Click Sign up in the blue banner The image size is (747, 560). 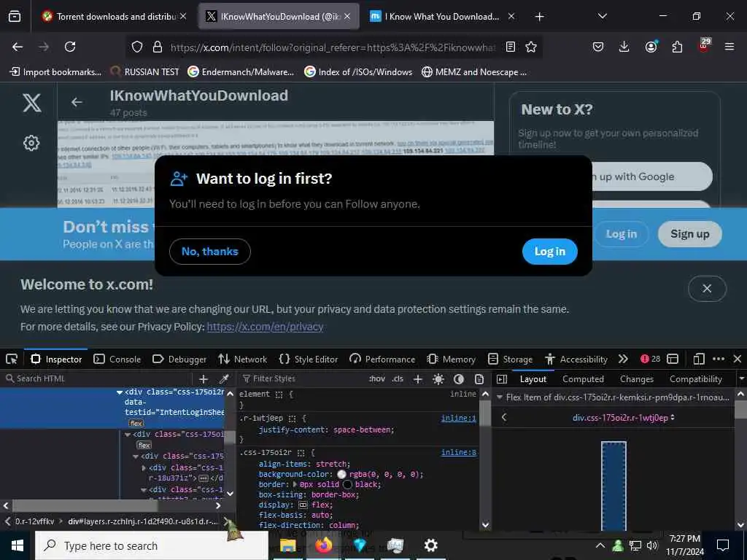690,234
